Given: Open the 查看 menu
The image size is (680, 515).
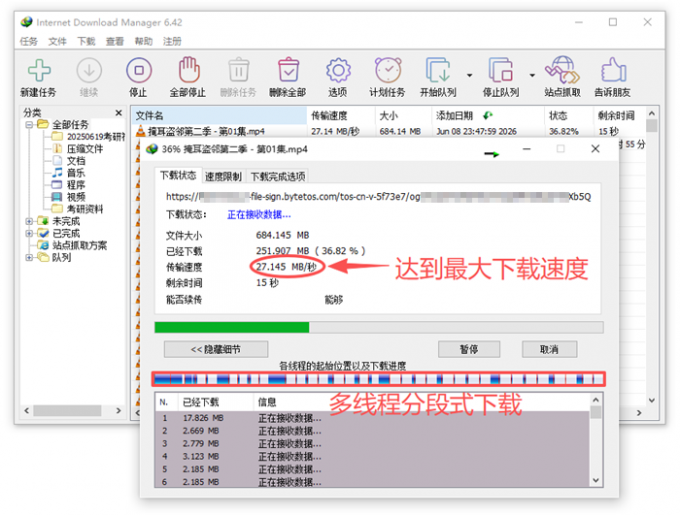Looking at the screenshot, I should 115,41.
